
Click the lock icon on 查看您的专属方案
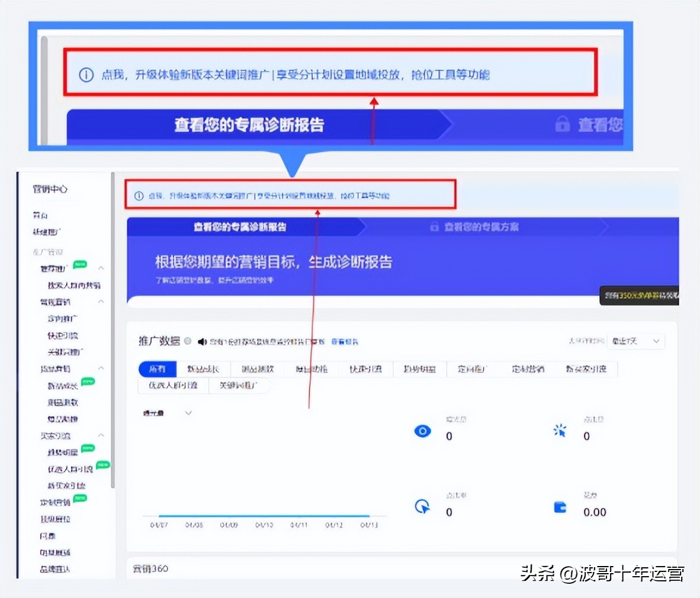(434, 227)
